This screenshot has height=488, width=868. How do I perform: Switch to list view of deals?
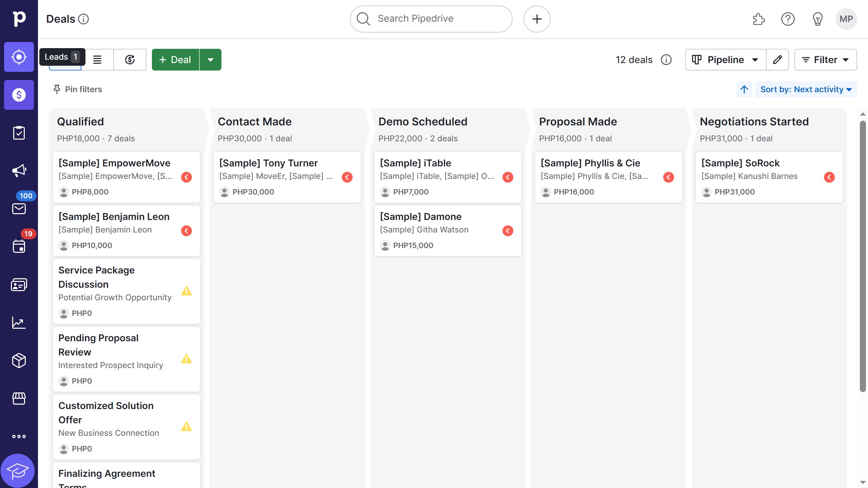click(98, 59)
